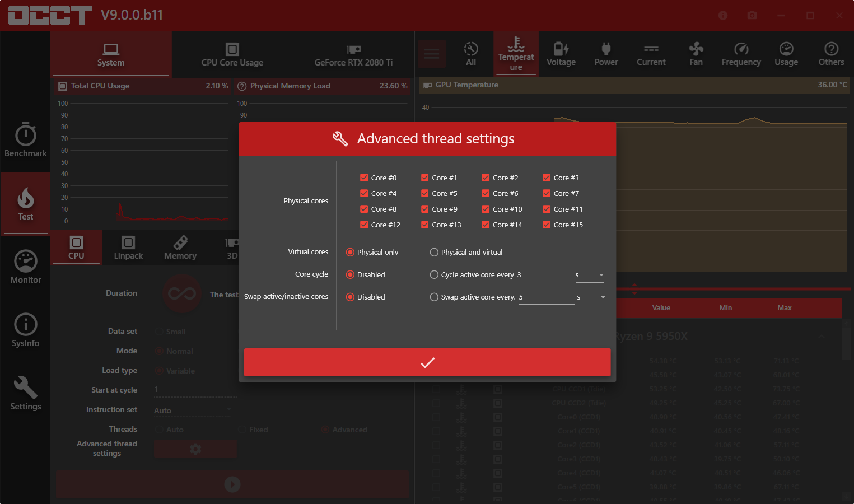
Task: Show Fan sensor readings
Action: [696, 54]
